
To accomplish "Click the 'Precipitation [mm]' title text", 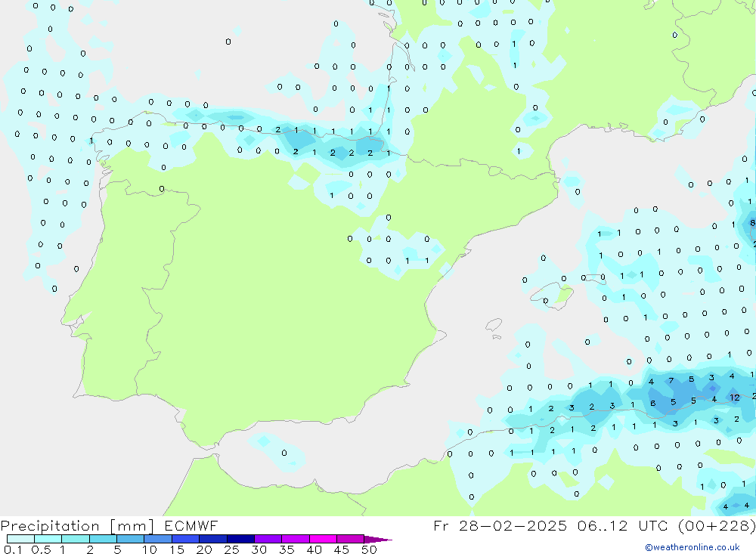I will (77, 526).
